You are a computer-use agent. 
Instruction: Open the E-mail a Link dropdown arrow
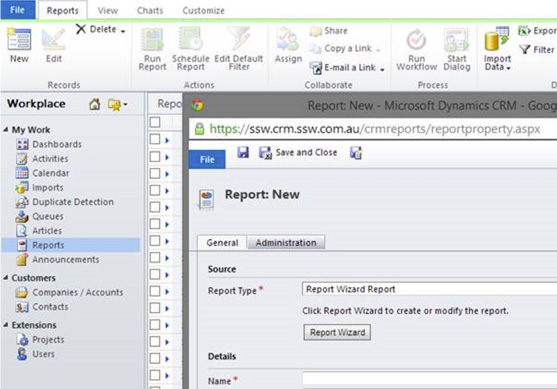point(382,69)
